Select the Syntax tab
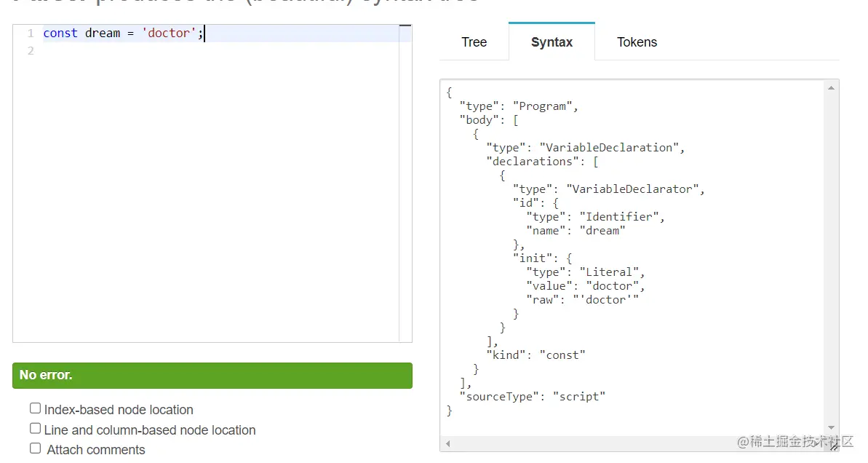The image size is (868, 463). coord(552,42)
